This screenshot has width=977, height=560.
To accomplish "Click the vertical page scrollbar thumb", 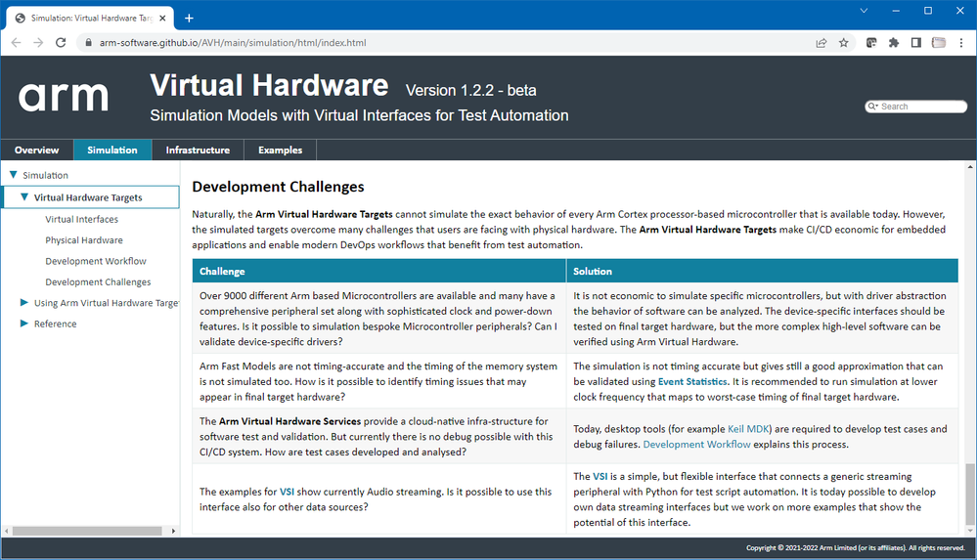I will pos(970,494).
